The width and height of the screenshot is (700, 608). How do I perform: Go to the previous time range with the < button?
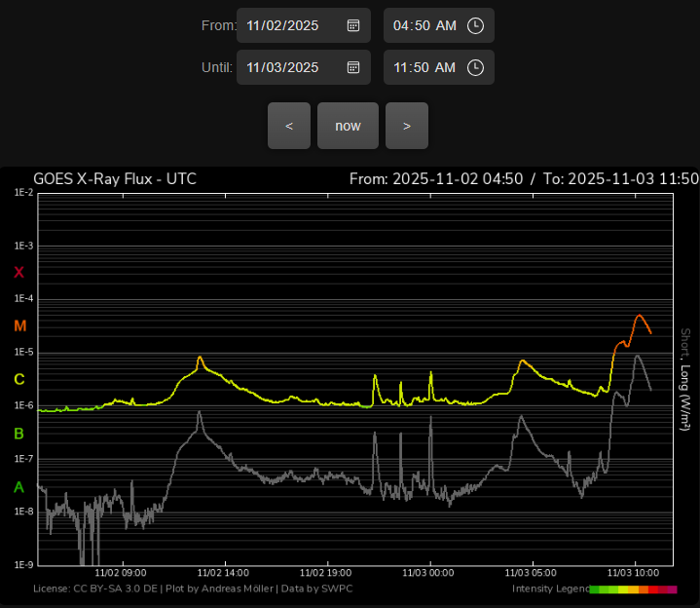(289, 126)
